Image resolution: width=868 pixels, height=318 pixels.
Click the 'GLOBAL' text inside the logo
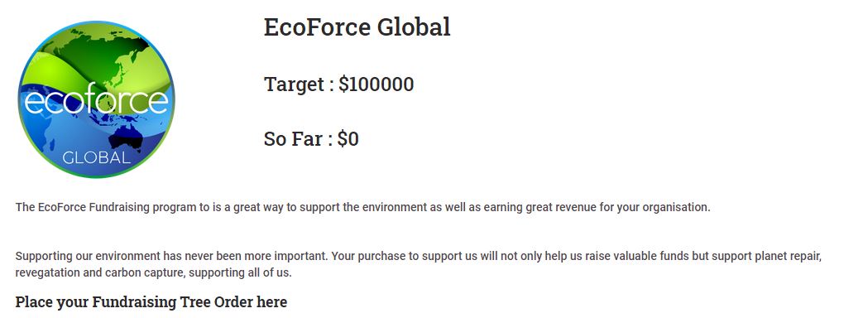(x=96, y=157)
